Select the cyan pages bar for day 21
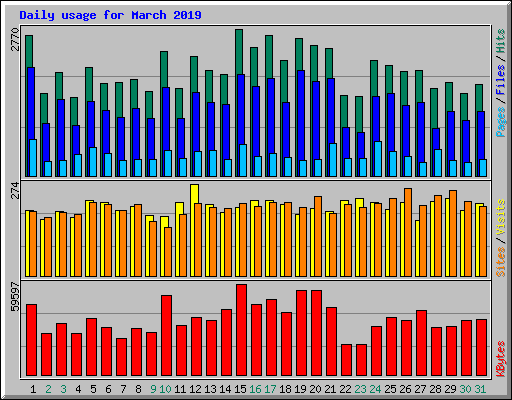The height and width of the screenshot is (400, 512). click(x=333, y=160)
